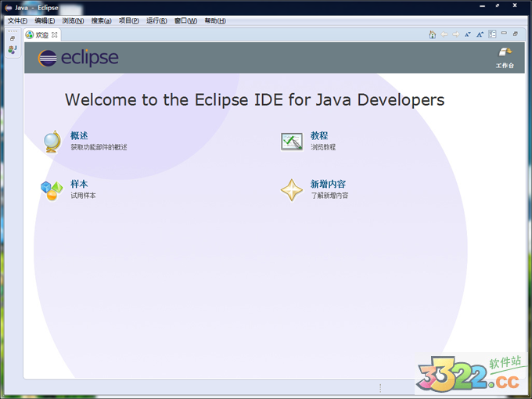This screenshot has width=532, height=399.
Task: Open the 新增内容 link
Action: point(328,184)
